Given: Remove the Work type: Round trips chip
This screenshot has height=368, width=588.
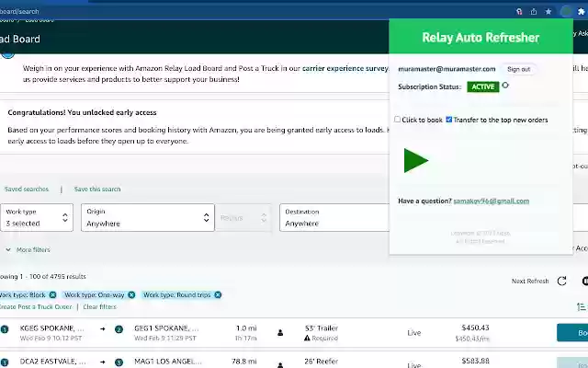Looking at the screenshot, I should (x=220, y=294).
